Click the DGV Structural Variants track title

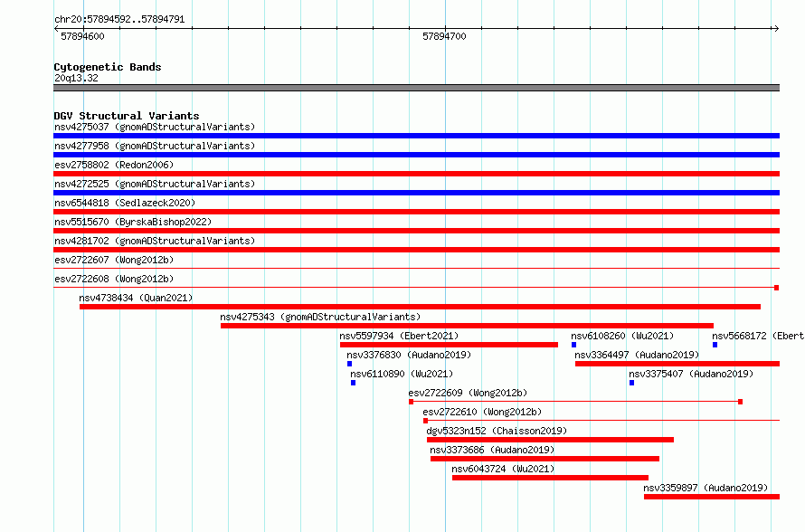[127, 116]
